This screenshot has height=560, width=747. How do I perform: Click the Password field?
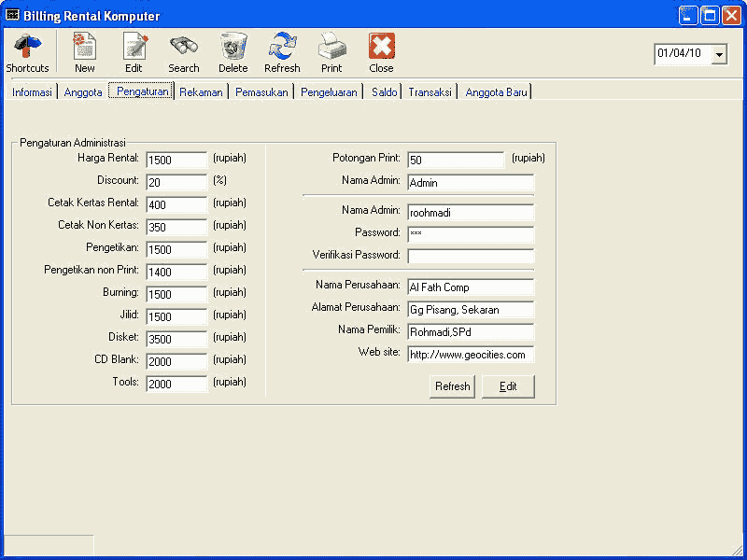pyautogui.click(x=471, y=235)
